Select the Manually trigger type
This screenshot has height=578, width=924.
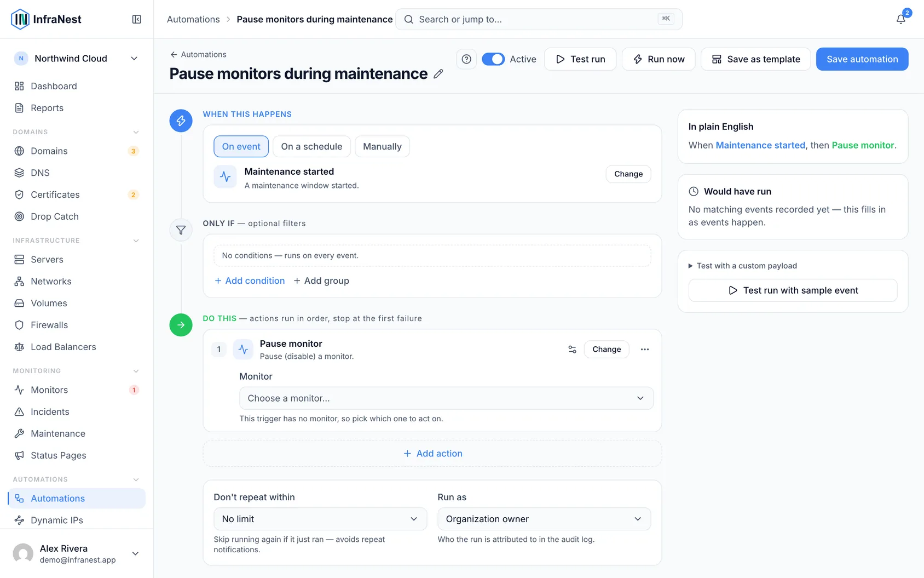[x=382, y=146]
